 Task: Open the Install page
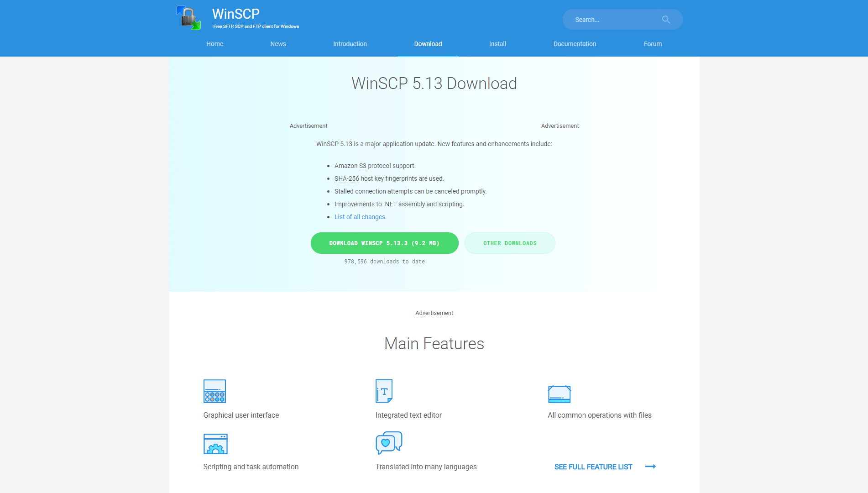click(x=497, y=44)
